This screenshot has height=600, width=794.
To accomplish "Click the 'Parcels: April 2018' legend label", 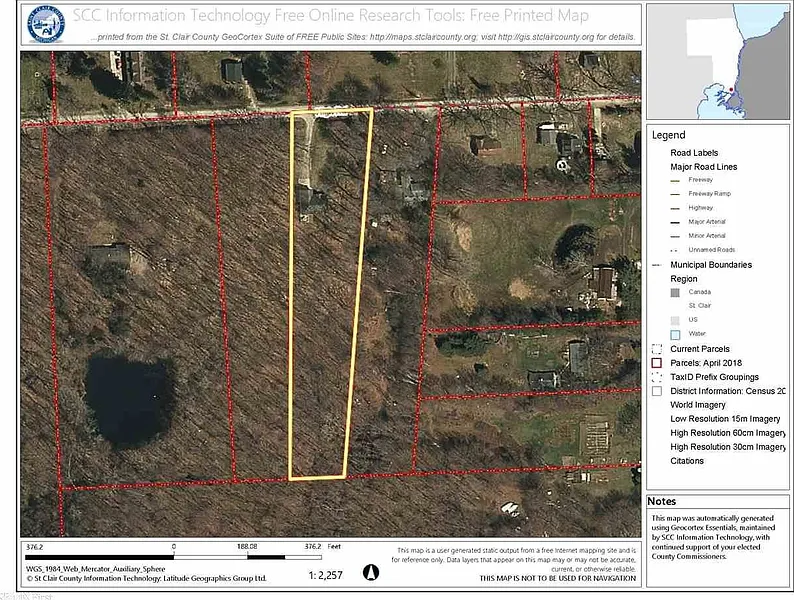I will pyautogui.click(x=706, y=363).
